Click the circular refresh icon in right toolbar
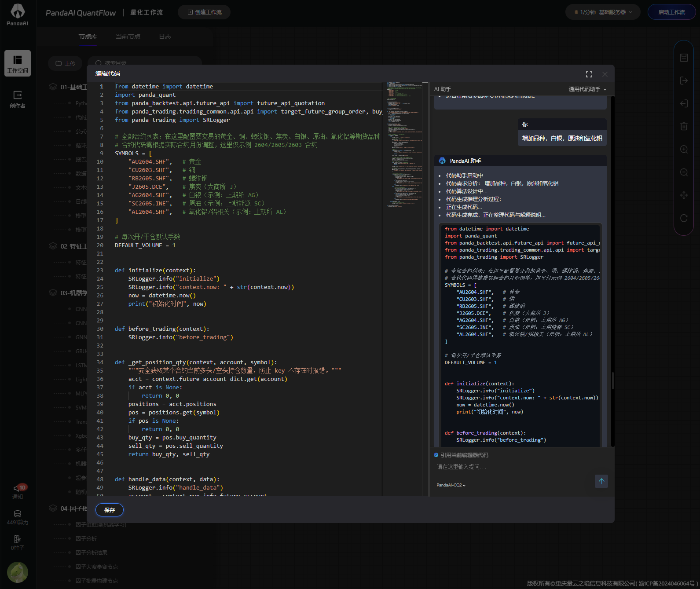 pos(684,218)
